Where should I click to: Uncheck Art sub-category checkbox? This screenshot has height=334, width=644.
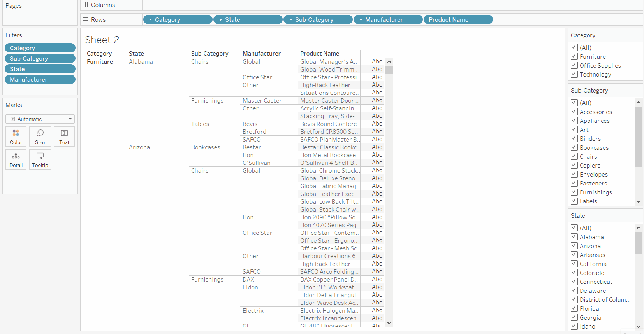574,129
